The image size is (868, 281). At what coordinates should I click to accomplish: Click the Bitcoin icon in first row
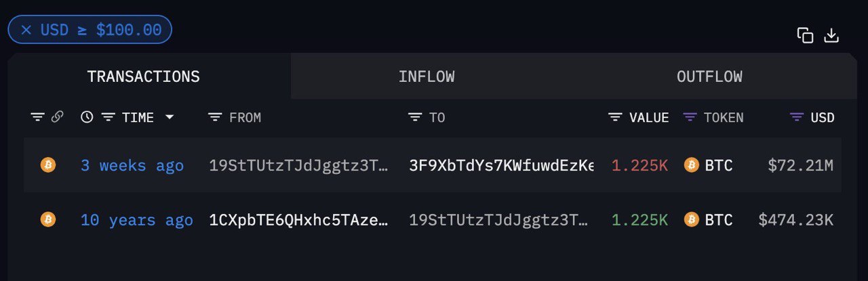point(48,165)
